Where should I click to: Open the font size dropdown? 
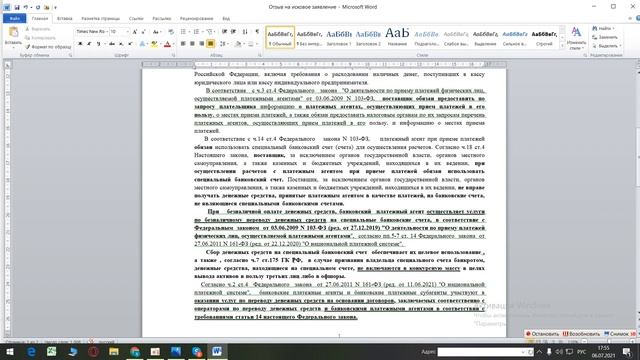[x=127, y=31]
